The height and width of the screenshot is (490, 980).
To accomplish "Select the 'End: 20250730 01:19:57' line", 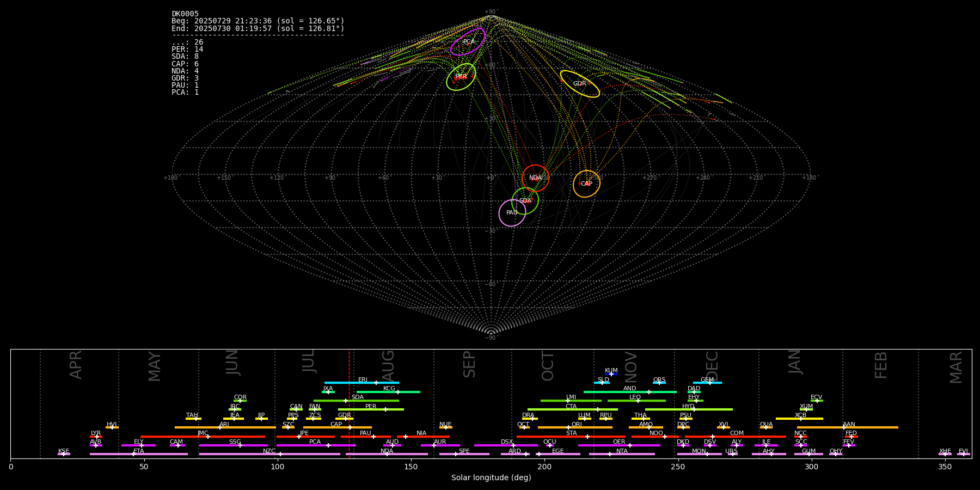I will (258, 28).
